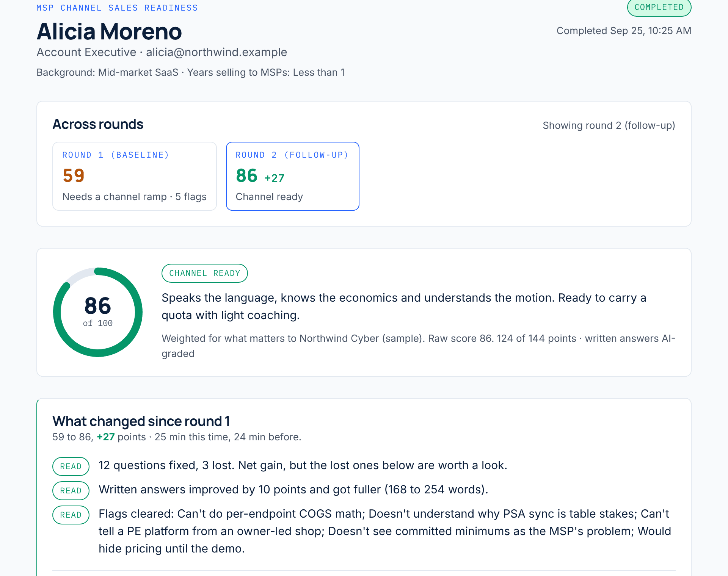The width and height of the screenshot is (728, 576).
Task: Click the 'Background: Mid-market SaaS' line
Action: pos(191,72)
